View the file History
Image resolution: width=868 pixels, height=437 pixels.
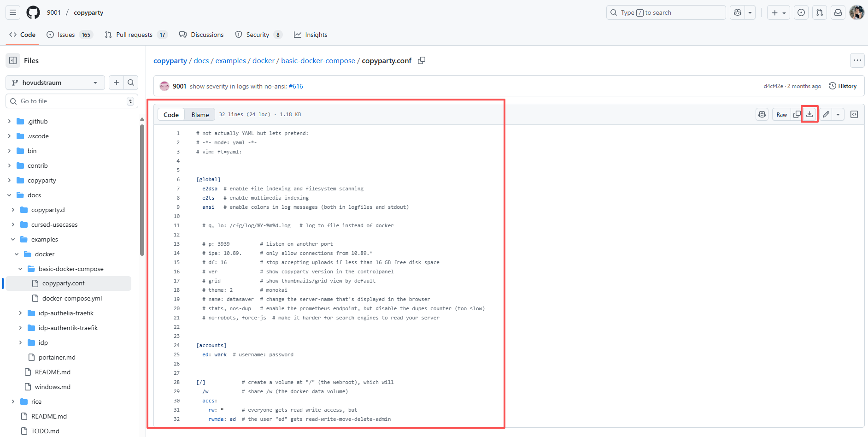(x=842, y=86)
